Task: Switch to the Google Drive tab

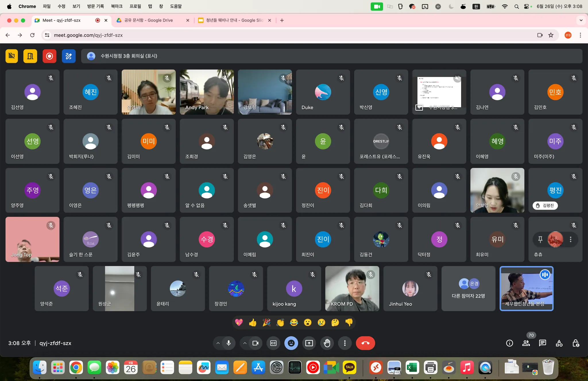Action: [148, 20]
